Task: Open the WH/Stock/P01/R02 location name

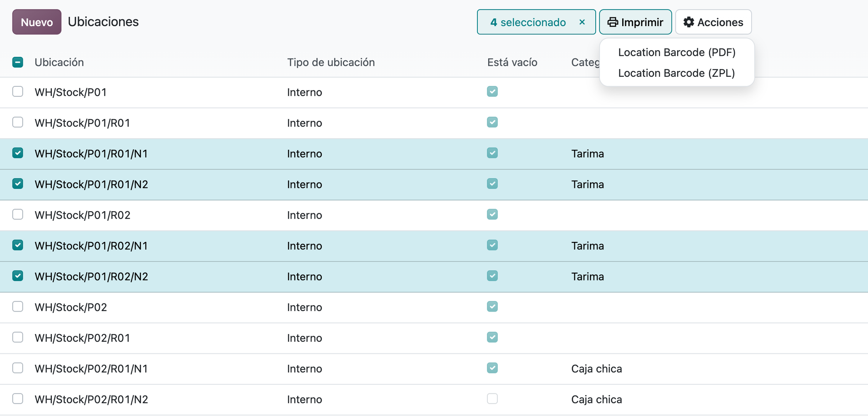Action: [x=82, y=215]
